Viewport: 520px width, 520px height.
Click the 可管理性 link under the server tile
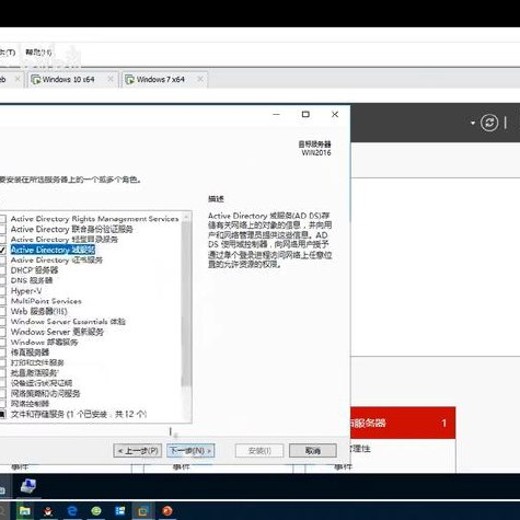(x=360, y=449)
